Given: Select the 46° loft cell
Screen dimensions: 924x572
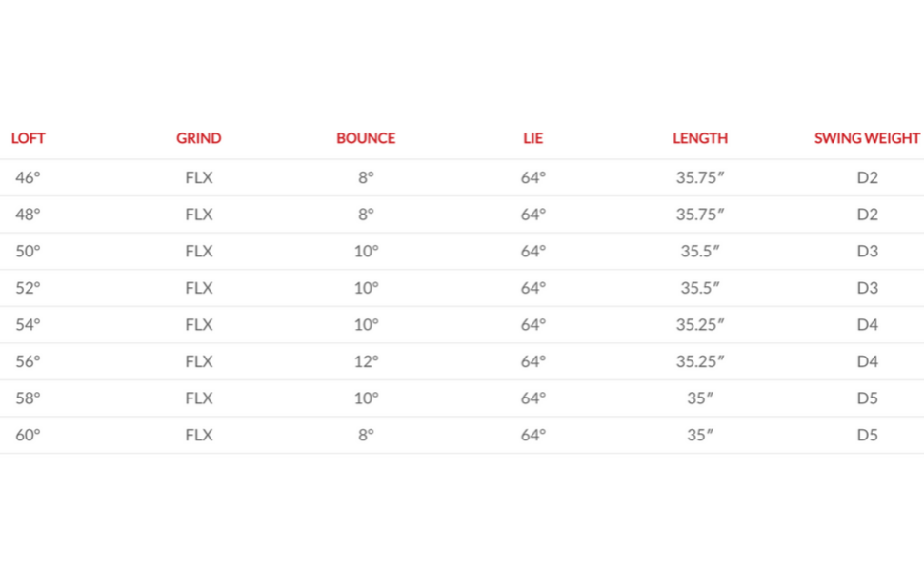Looking at the screenshot, I should tap(29, 177).
